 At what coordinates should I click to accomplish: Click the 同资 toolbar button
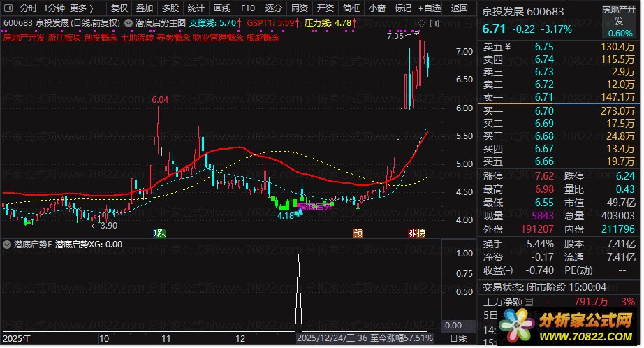(x=299, y=8)
